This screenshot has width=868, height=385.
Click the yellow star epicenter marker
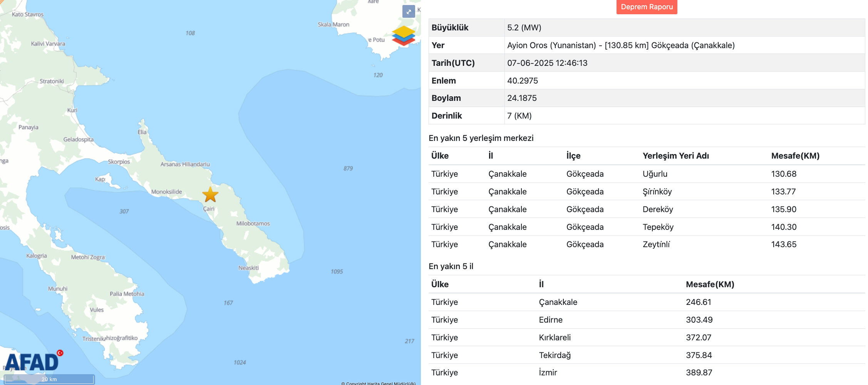click(x=210, y=195)
